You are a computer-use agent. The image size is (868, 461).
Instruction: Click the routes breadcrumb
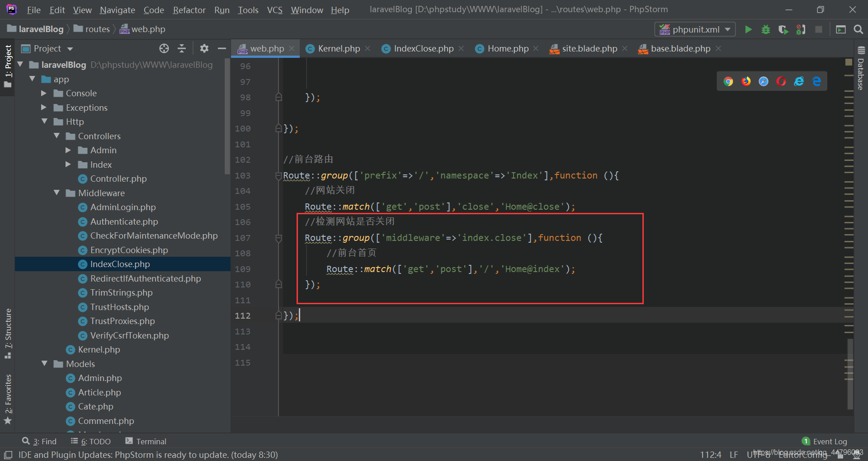pos(93,29)
